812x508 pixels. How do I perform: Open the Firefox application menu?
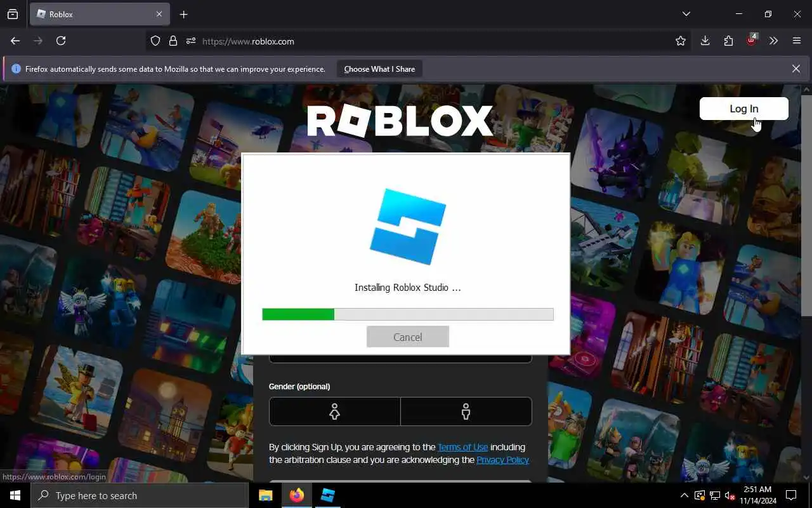click(797, 41)
